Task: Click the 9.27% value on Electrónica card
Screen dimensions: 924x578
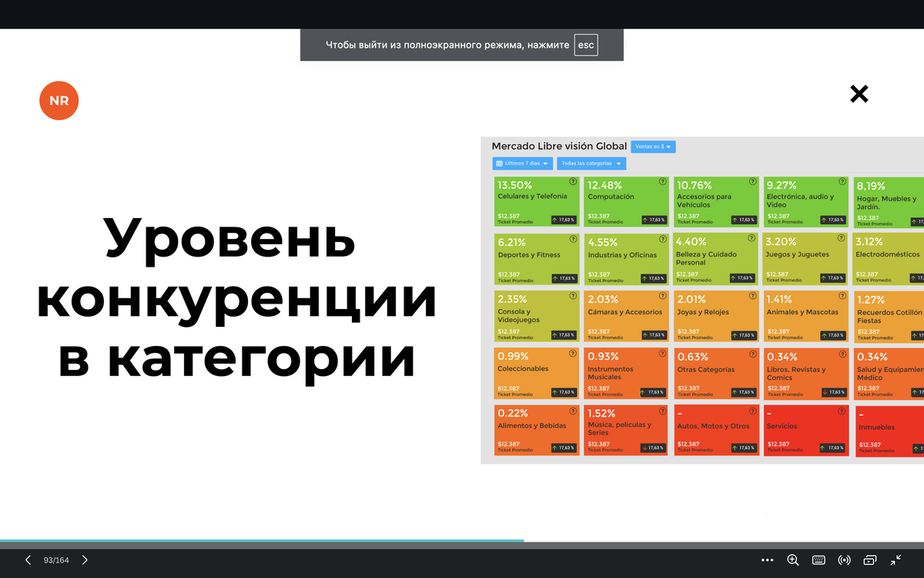Action: [782, 186]
